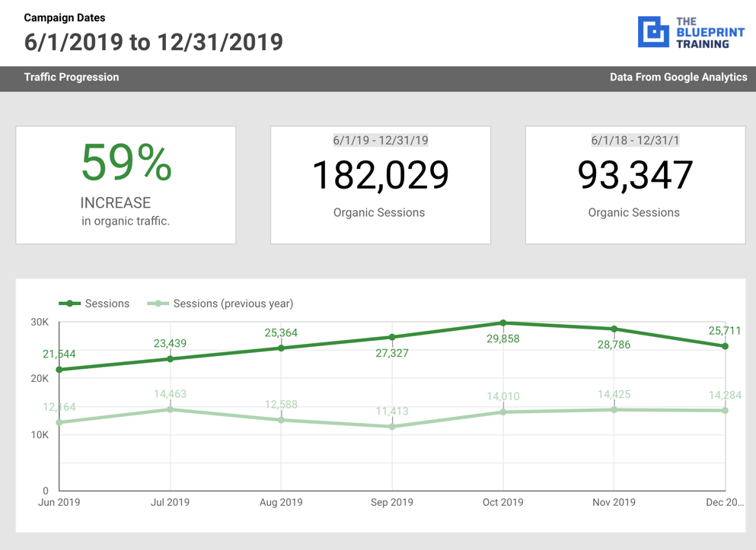
Task: Select the 182,029 Organic Sessions scorecard
Action: click(x=380, y=184)
